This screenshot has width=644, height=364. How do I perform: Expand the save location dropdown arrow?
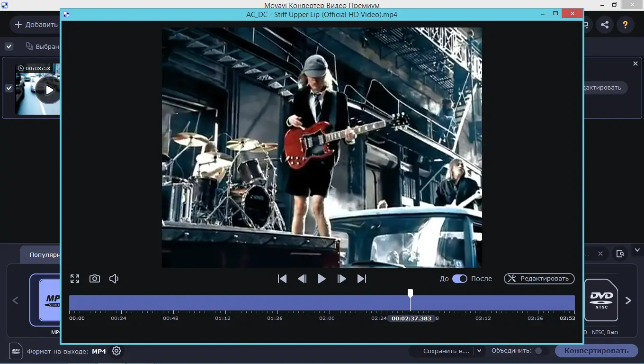point(479,351)
